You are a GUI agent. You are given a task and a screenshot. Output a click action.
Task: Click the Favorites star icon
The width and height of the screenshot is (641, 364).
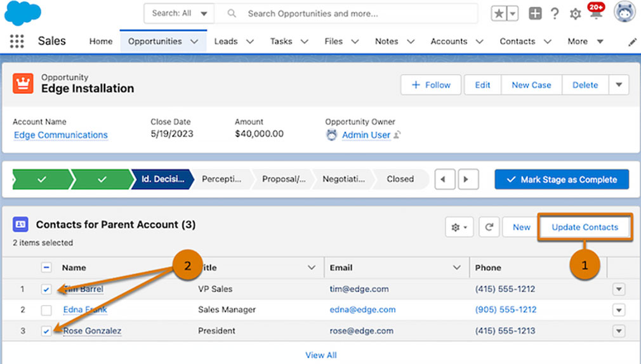499,13
